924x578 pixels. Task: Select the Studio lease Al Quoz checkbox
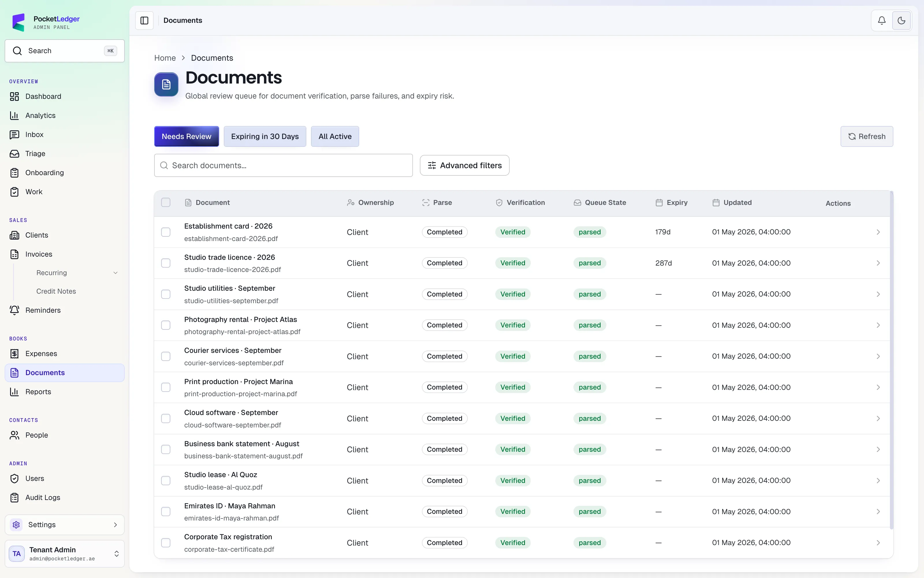coord(166,481)
